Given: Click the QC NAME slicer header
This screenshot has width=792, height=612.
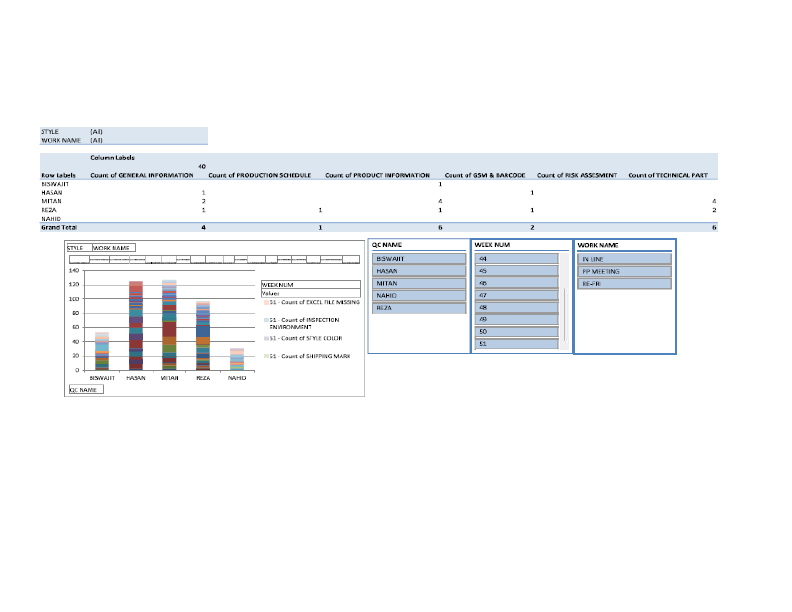Looking at the screenshot, I should [387, 244].
